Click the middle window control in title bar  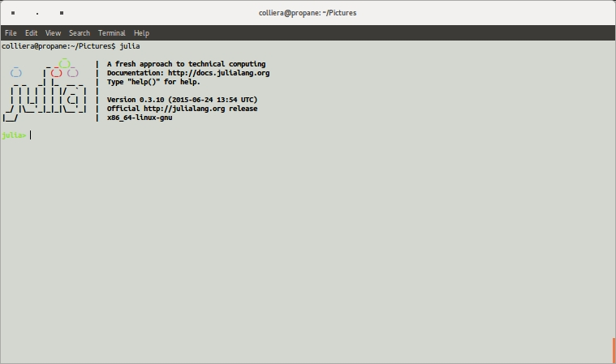click(x=37, y=13)
